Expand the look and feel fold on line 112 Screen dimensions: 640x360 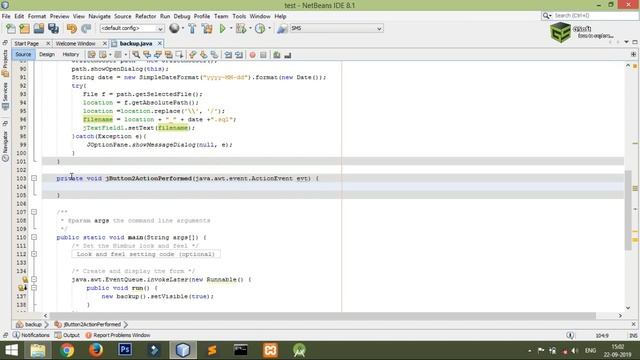tap(34, 254)
